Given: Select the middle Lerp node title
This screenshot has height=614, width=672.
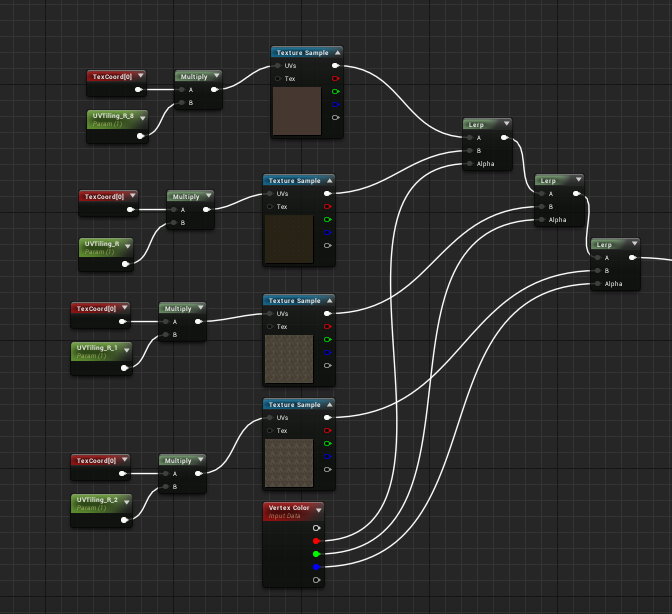Looking at the screenshot, I should [548, 181].
